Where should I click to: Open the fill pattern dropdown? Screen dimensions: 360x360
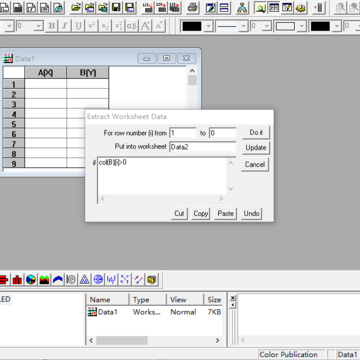(302, 26)
